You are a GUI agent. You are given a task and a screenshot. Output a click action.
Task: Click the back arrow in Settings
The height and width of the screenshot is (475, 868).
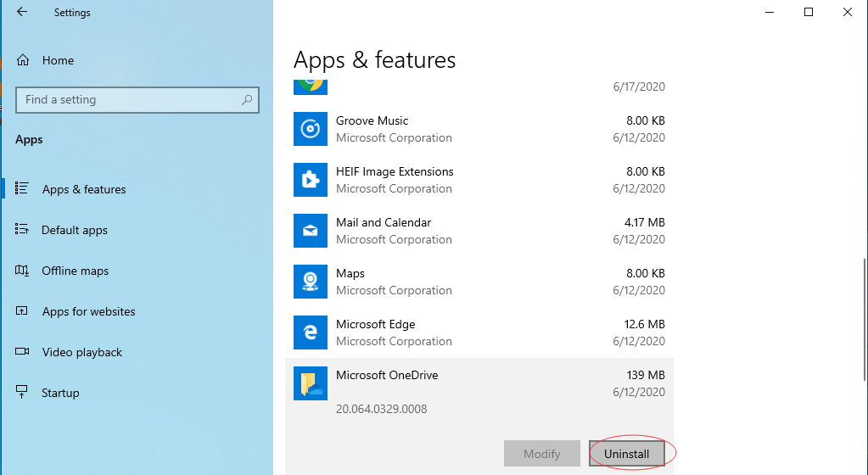pos(22,12)
